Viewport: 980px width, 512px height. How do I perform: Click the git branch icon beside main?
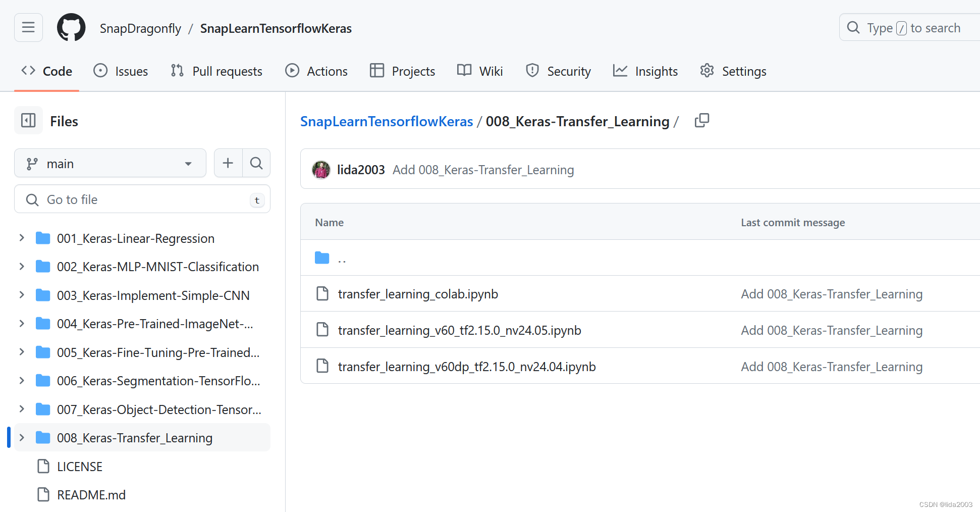pyautogui.click(x=32, y=164)
